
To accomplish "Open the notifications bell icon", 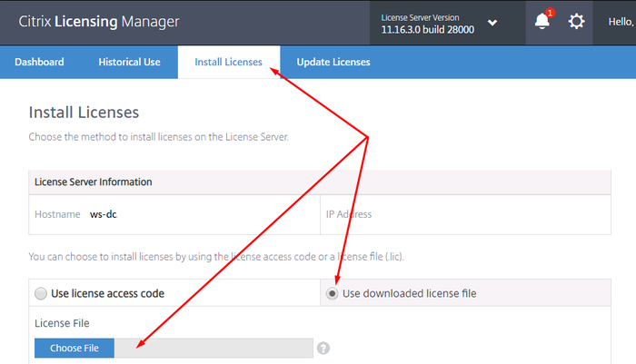I will 542,21.
